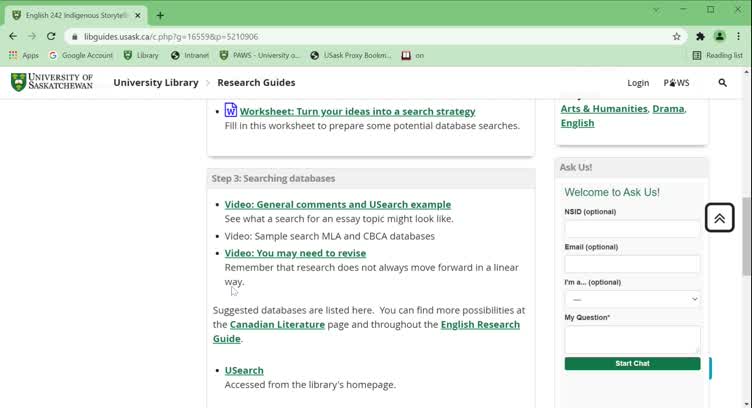Viewport: 752px width, 408px height.
Task: Open site search magnifier icon
Action: pos(722,83)
